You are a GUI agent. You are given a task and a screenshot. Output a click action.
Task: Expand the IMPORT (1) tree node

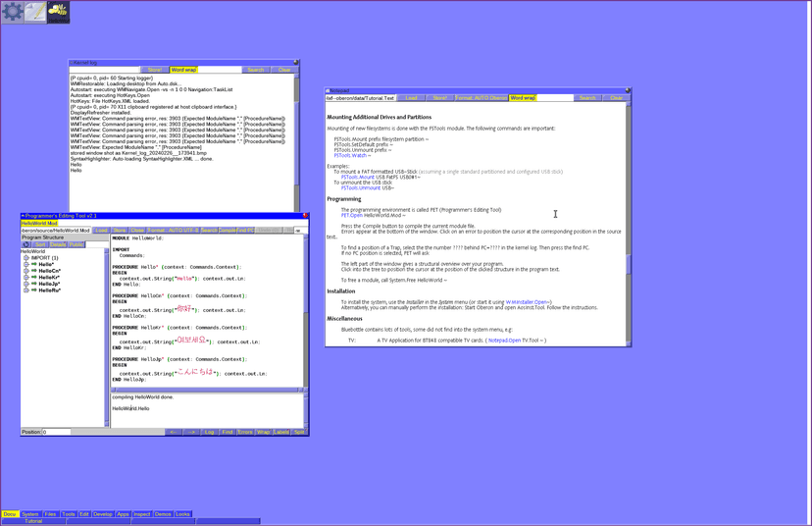[x=26, y=258]
